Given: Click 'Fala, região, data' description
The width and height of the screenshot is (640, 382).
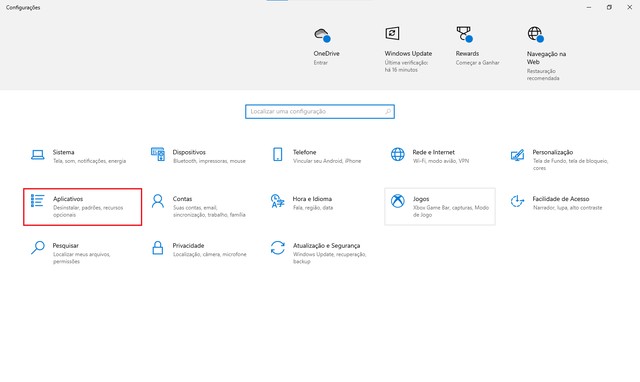Looking at the screenshot, I should 313,208.
